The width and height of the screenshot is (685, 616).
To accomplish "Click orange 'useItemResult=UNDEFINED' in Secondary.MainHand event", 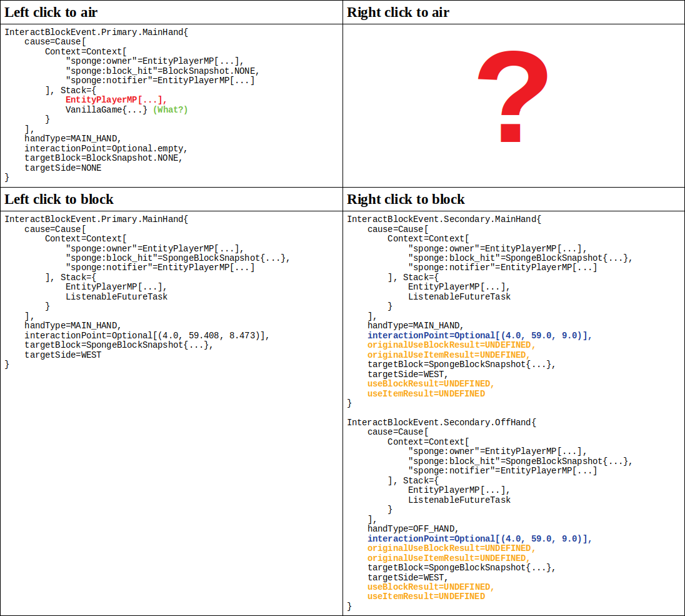I will 426,393.
